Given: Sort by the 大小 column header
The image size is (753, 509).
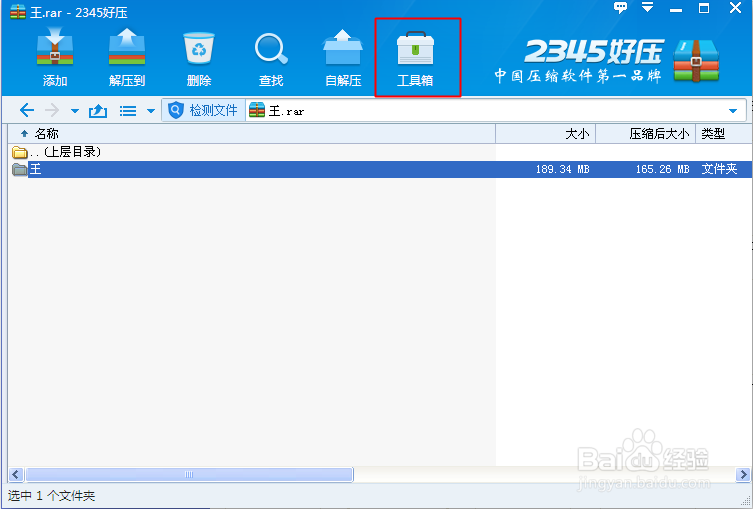Looking at the screenshot, I should 546,134.
